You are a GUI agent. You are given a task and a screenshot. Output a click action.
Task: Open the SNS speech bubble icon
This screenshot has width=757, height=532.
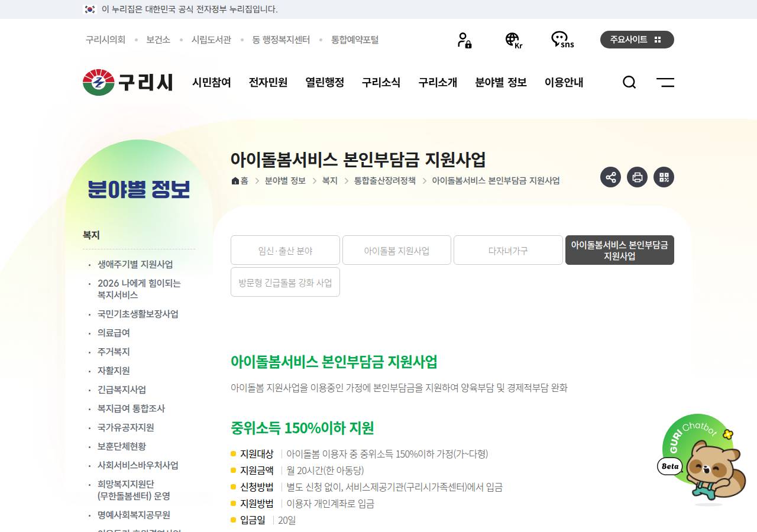[562, 40]
